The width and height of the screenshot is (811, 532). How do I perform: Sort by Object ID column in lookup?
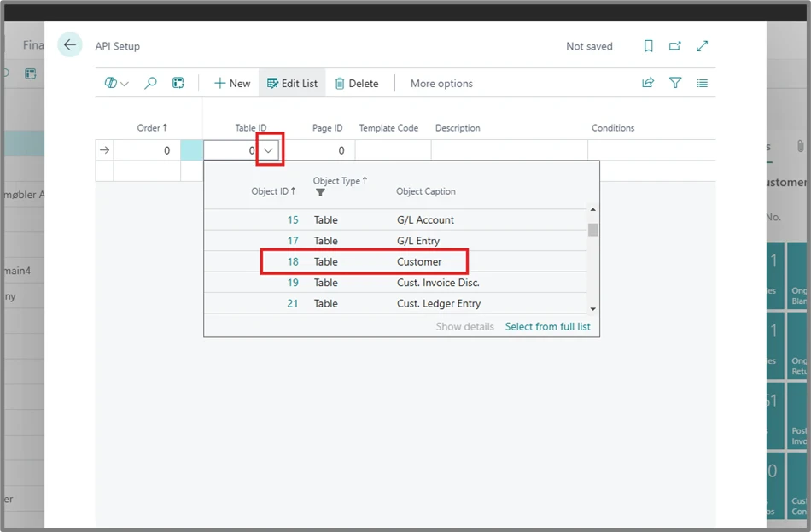[273, 191]
